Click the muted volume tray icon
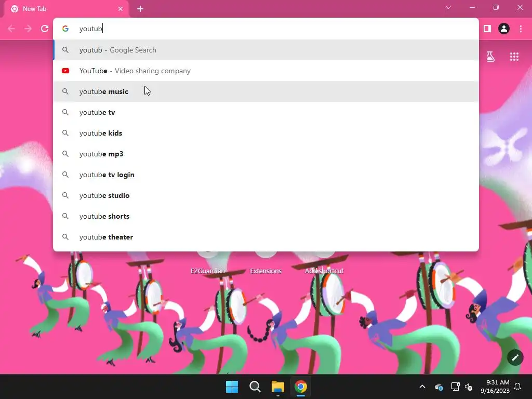 tap(469, 387)
